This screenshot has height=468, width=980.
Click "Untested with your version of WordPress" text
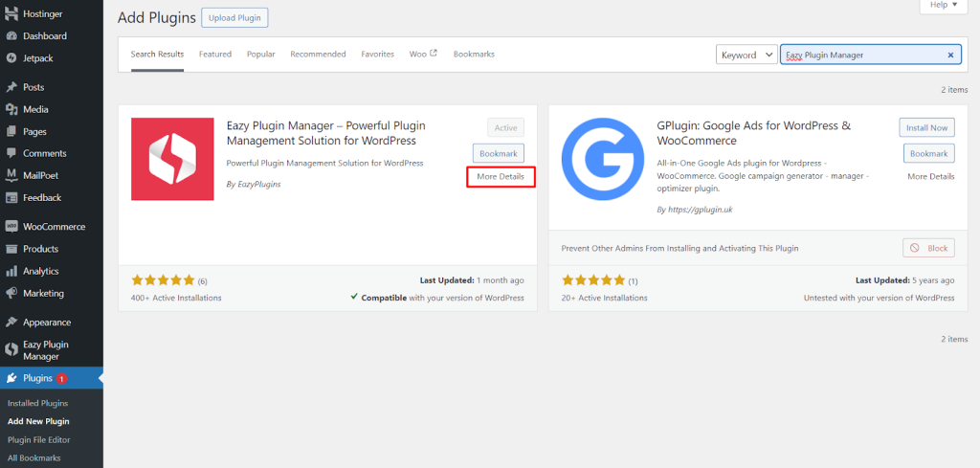[x=879, y=298]
